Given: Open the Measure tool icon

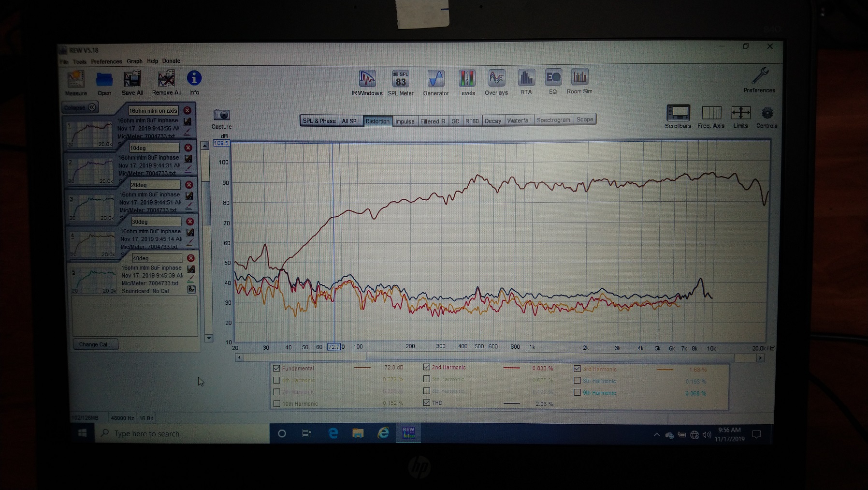Looking at the screenshot, I should pyautogui.click(x=75, y=79).
